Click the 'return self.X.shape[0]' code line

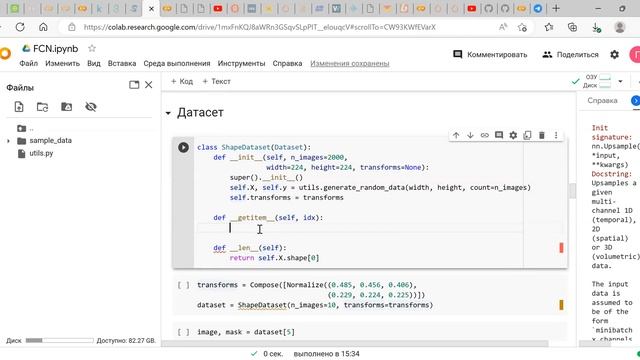(x=274, y=258)
